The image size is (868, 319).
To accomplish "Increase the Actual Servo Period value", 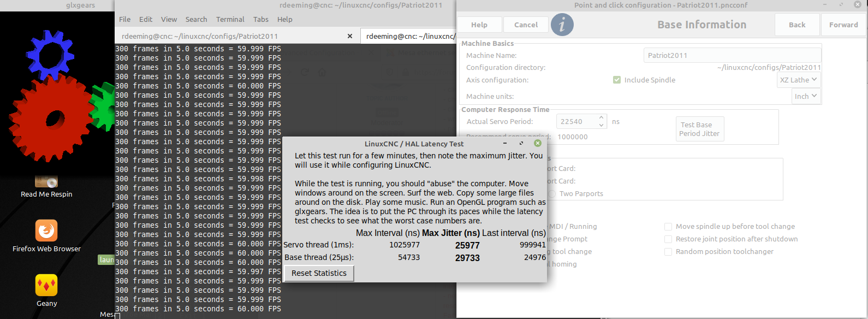I will coord(601,118).
